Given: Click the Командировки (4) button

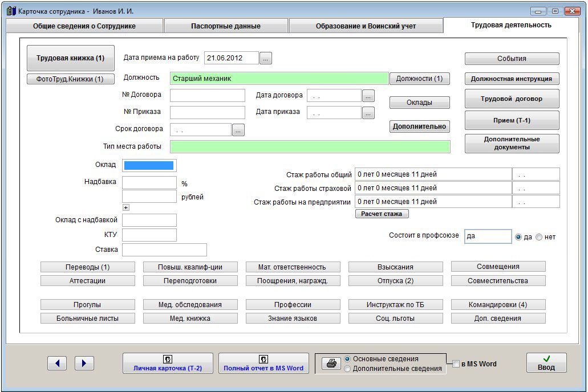Looking at the screenshot, I should (x=498, y=305).
